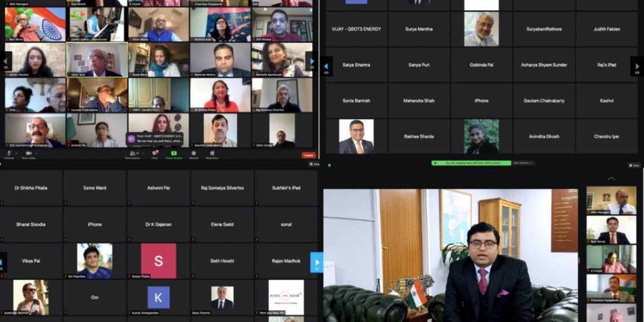Select the Dr K Gajanan tile
The width and height of the screenshot is (644, 322).
[x=159, y=225]
